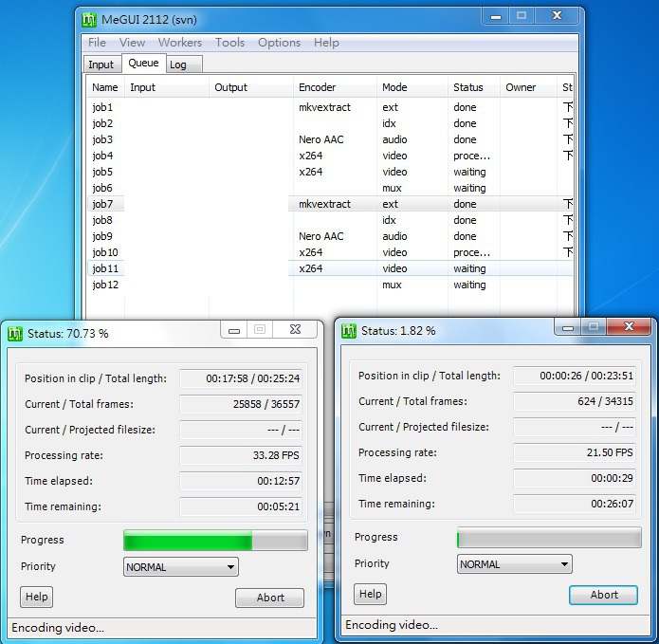Open Priority dropdown in the 1.82 % window
Viewport: 659px width, 644px height.
(x=514, y=564)
